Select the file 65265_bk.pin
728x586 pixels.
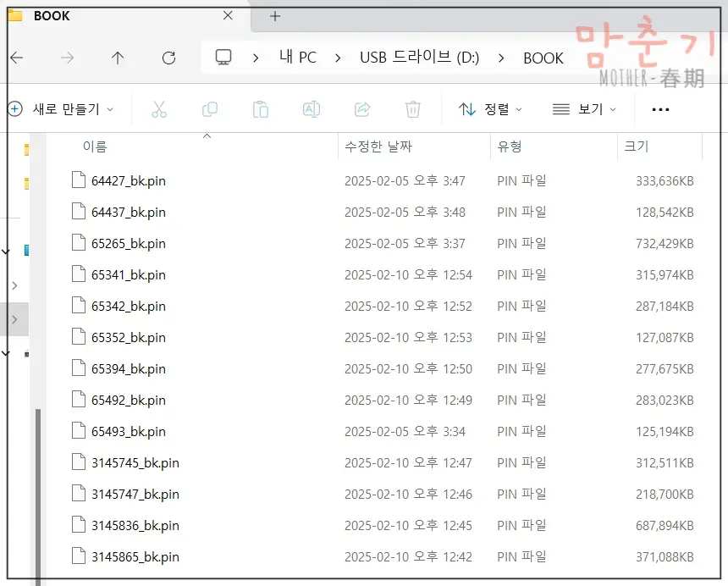coord(129,243)
